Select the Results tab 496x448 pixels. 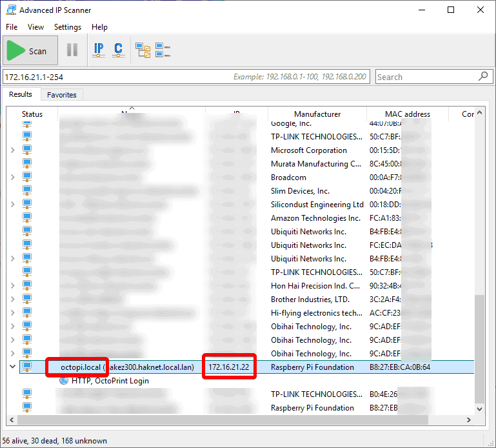[x=21, y=94]
